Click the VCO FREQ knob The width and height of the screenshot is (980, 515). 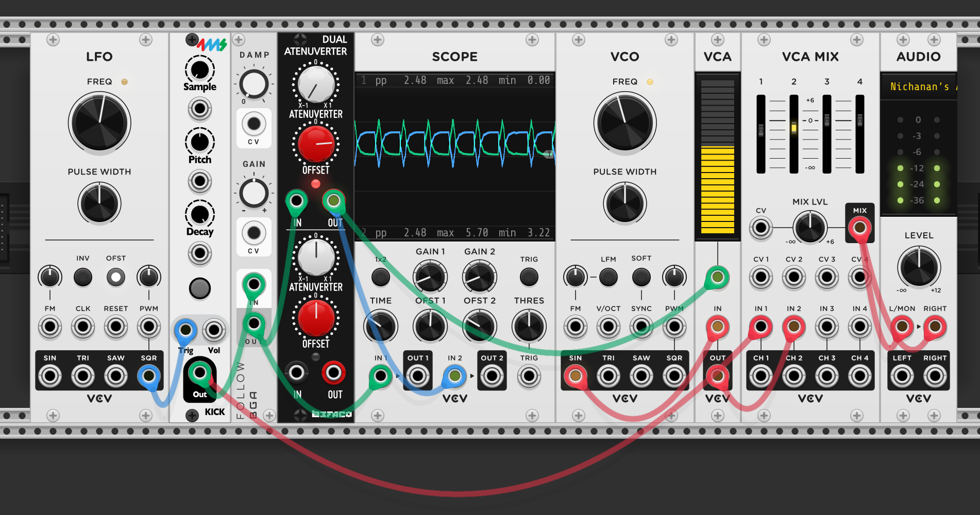pos(625,123)
